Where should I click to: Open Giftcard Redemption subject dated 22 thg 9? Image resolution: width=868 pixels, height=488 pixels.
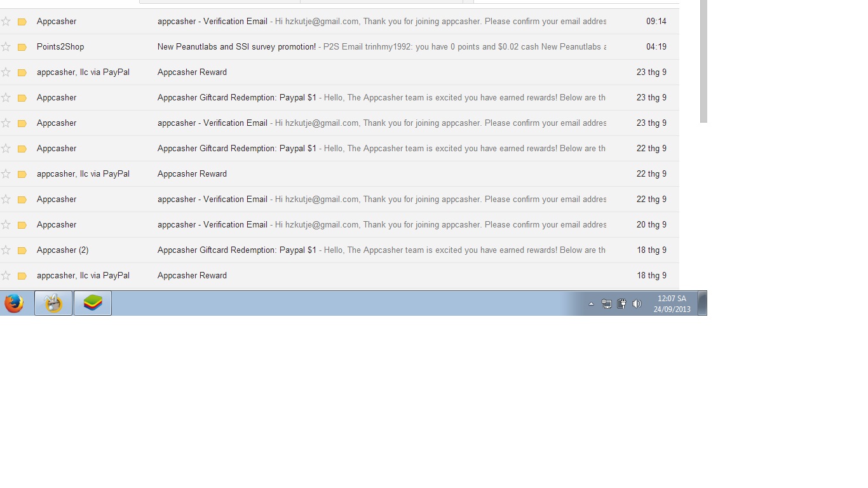[237, 148]
